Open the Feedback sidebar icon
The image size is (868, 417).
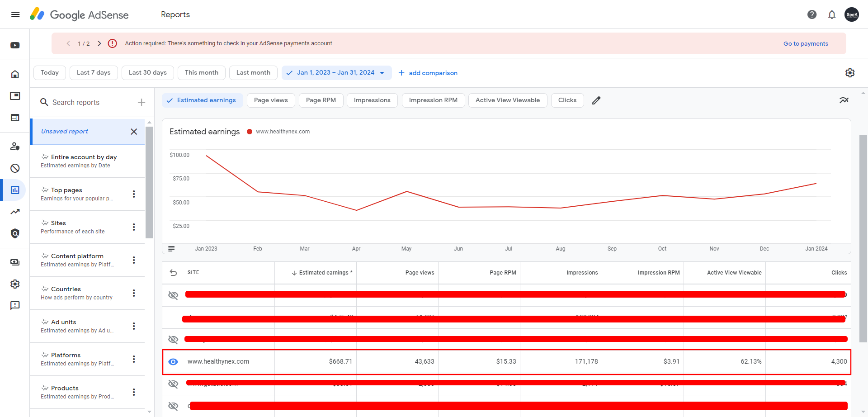[15, 306]
